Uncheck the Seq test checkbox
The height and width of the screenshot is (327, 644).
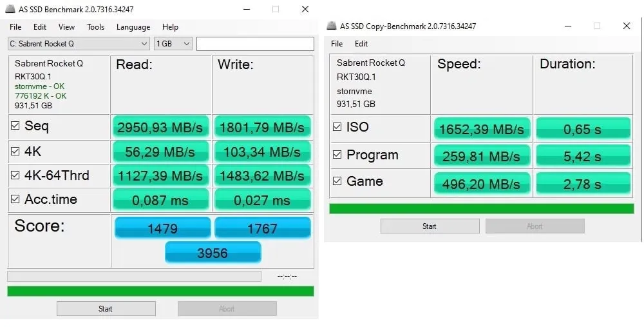point(15,126)
